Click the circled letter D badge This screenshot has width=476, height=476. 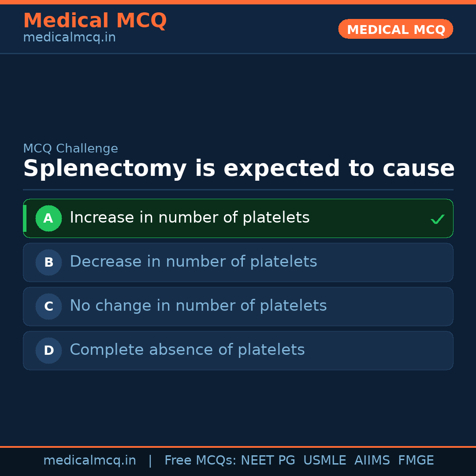pyautogui.click(x=48, y=350)
